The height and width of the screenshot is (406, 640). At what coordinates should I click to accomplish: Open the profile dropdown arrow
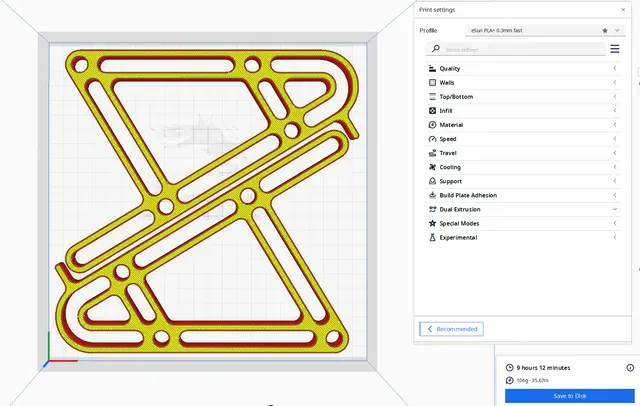click(x=617, y=31)
